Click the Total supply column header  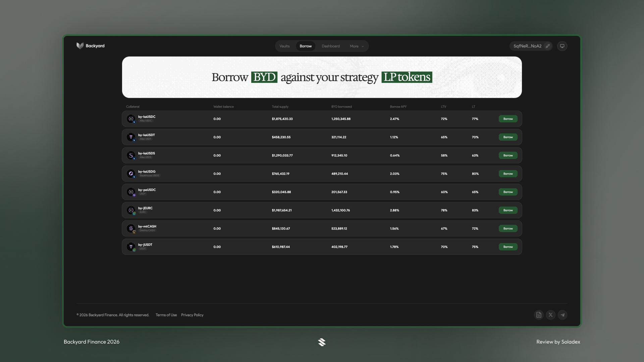pos(280,107)
